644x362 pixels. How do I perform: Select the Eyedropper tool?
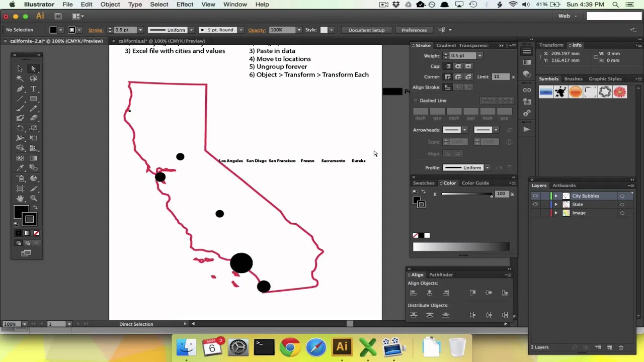pyautogui.click(x=20, y=168)
